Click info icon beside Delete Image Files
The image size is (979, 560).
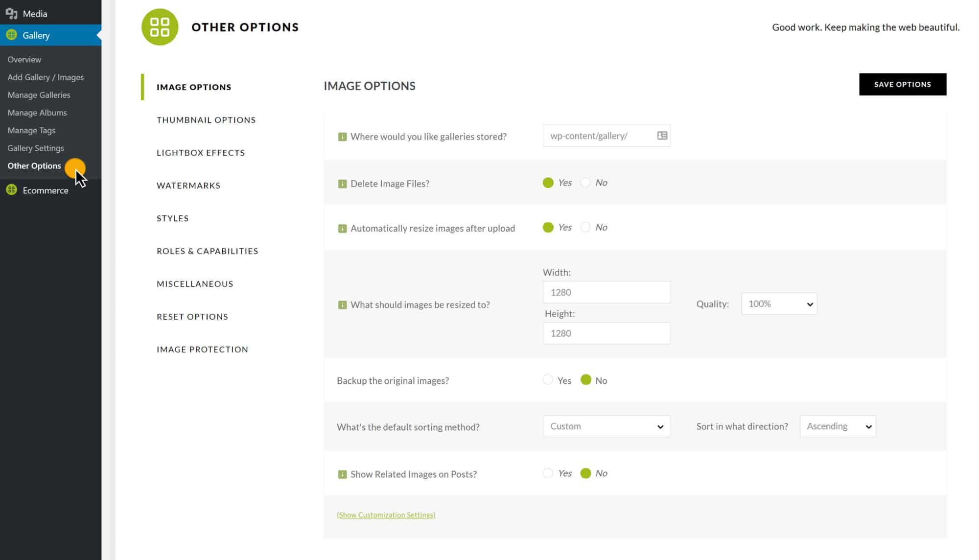point(342,184)
